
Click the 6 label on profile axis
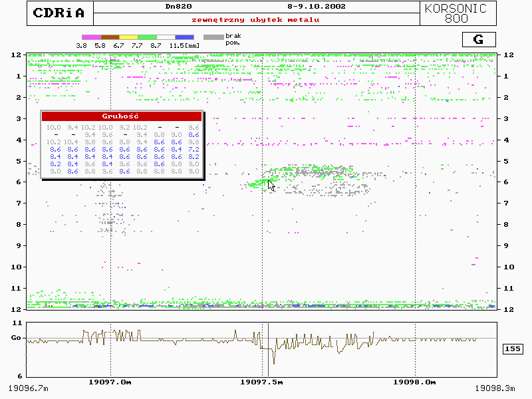(20, 376)
